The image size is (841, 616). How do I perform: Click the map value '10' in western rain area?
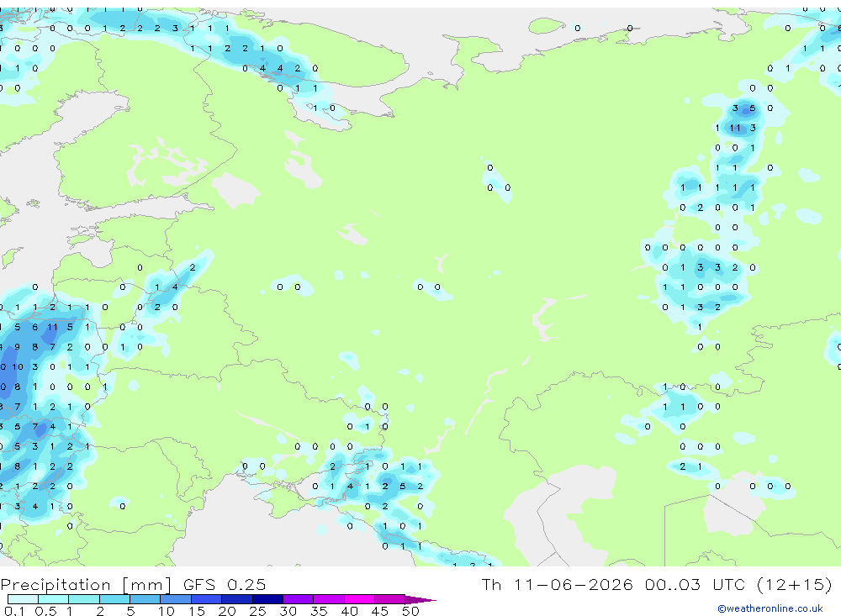[18, 367]
